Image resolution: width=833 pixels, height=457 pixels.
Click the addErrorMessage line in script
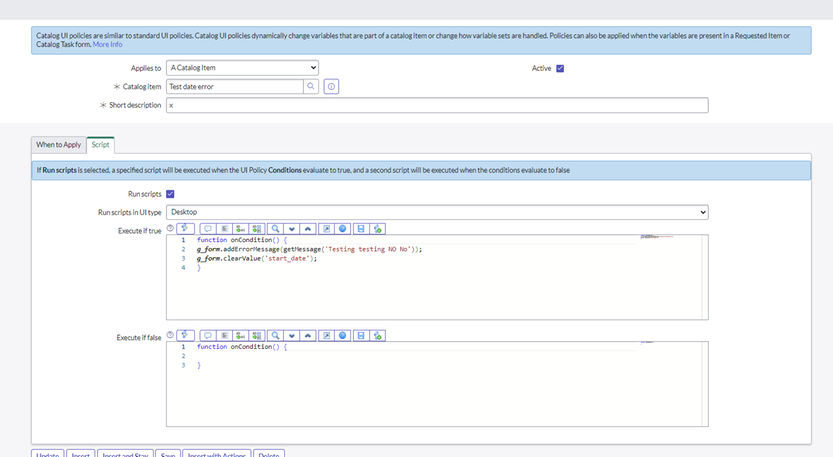pos(309,249)
